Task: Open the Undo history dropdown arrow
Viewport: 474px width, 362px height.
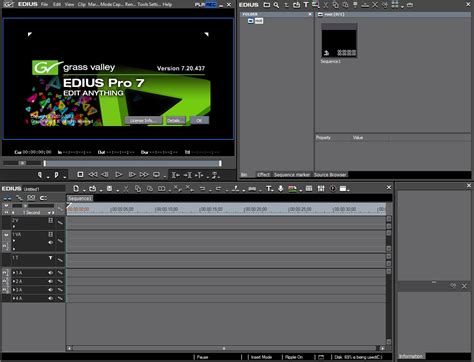Action: pyautogui.click(x=210, y=190)
